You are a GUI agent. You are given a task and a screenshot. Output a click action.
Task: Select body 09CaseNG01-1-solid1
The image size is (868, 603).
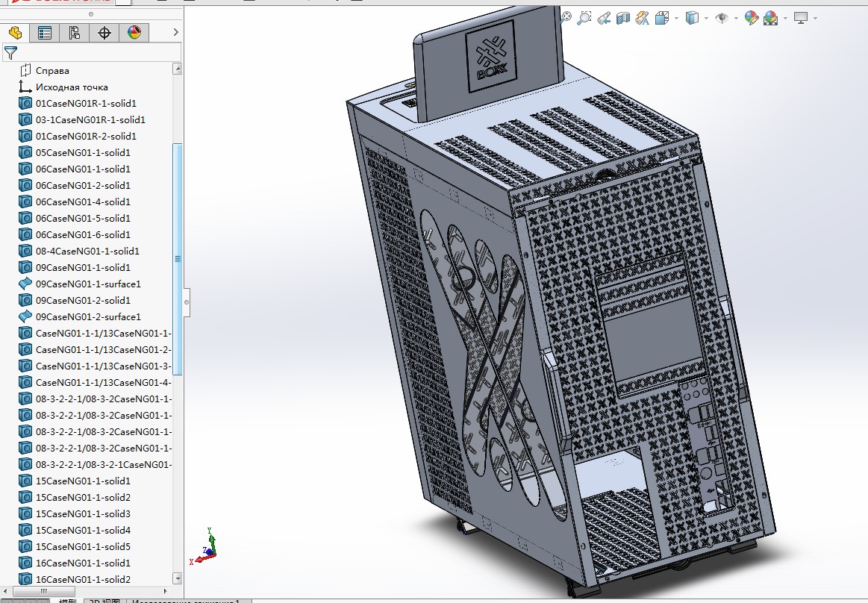(x=83, y=267)
